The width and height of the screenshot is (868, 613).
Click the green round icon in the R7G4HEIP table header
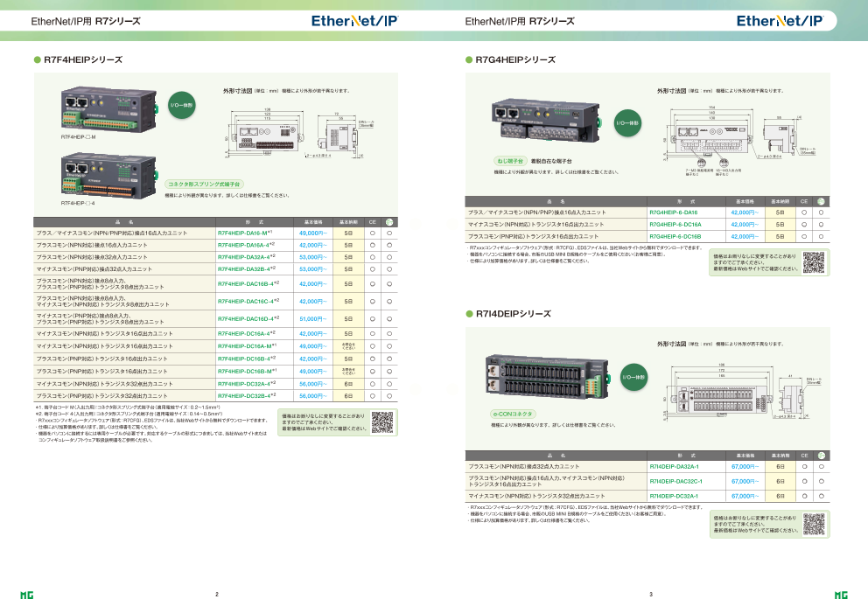[x=821, y=201]
